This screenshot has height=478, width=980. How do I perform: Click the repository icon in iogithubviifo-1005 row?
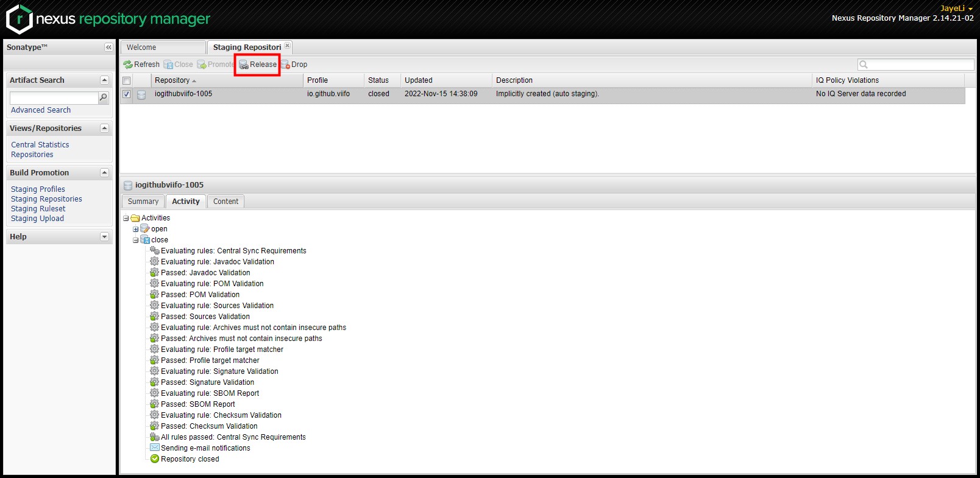click(x=141, y=94)
